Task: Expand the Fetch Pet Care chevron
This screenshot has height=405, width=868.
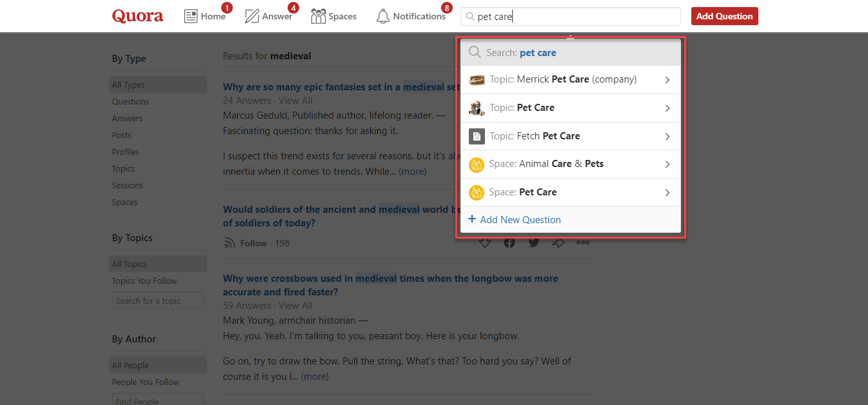Action: click(667, 136)
